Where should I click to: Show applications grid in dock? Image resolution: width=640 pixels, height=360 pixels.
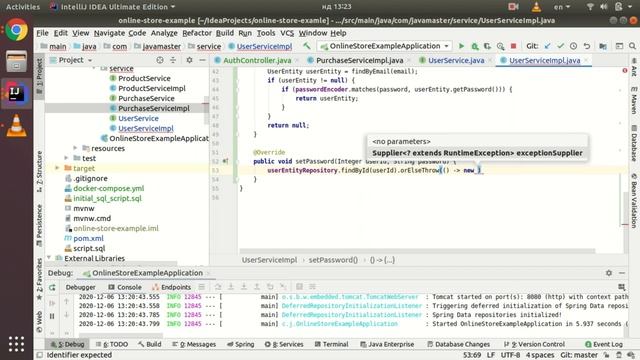16,344
